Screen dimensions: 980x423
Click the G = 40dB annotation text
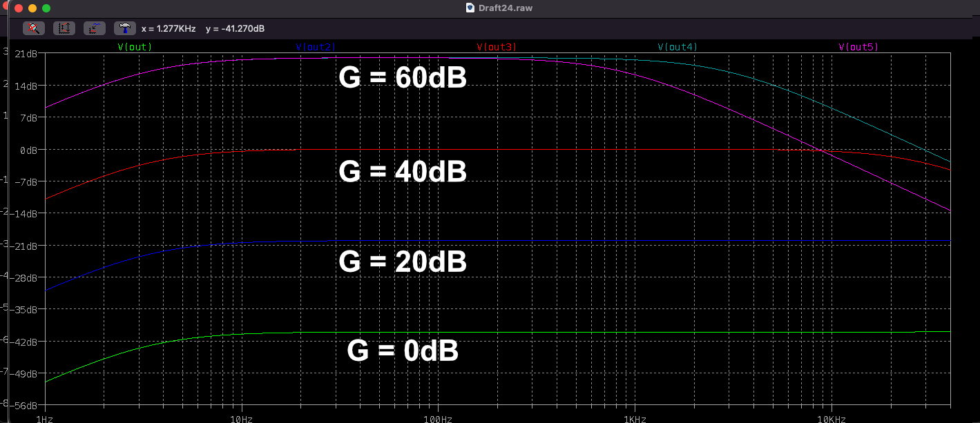pos(403,172)
